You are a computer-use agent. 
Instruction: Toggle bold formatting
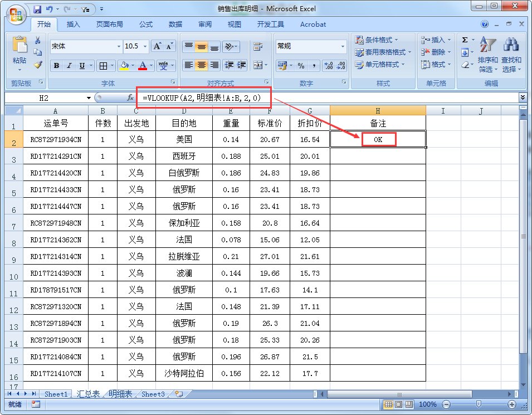pos(57,66)
